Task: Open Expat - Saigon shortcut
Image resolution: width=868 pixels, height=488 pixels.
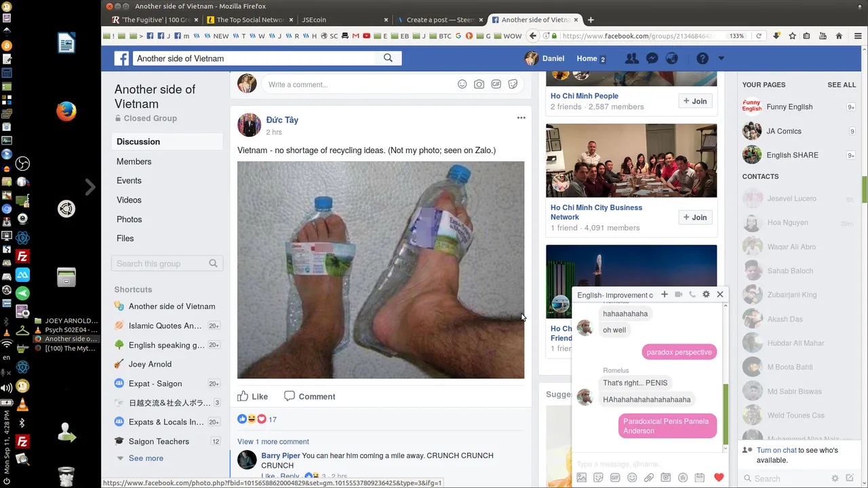Action: pos(155,383)
